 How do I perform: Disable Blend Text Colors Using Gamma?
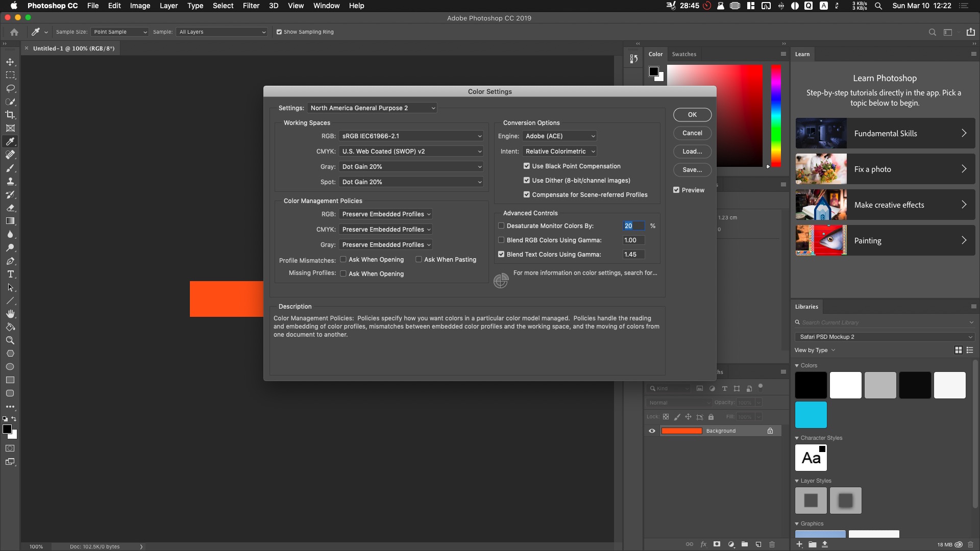tap(501, 254)
